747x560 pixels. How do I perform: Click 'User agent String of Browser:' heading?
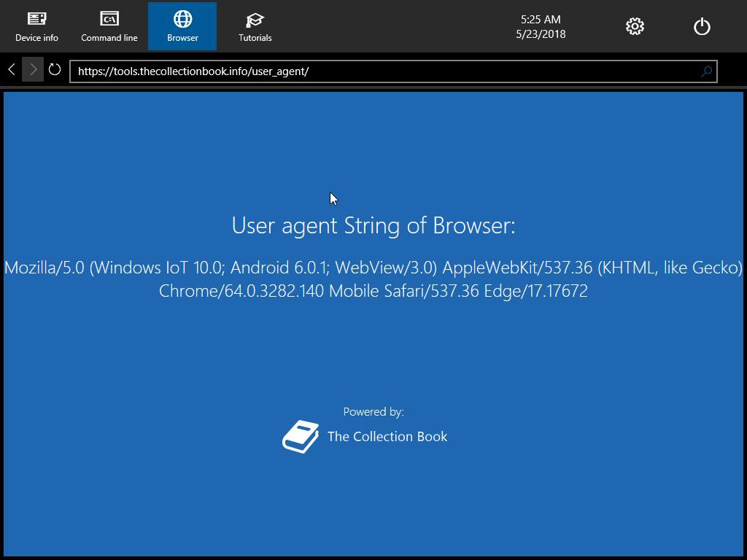(373, 225)
